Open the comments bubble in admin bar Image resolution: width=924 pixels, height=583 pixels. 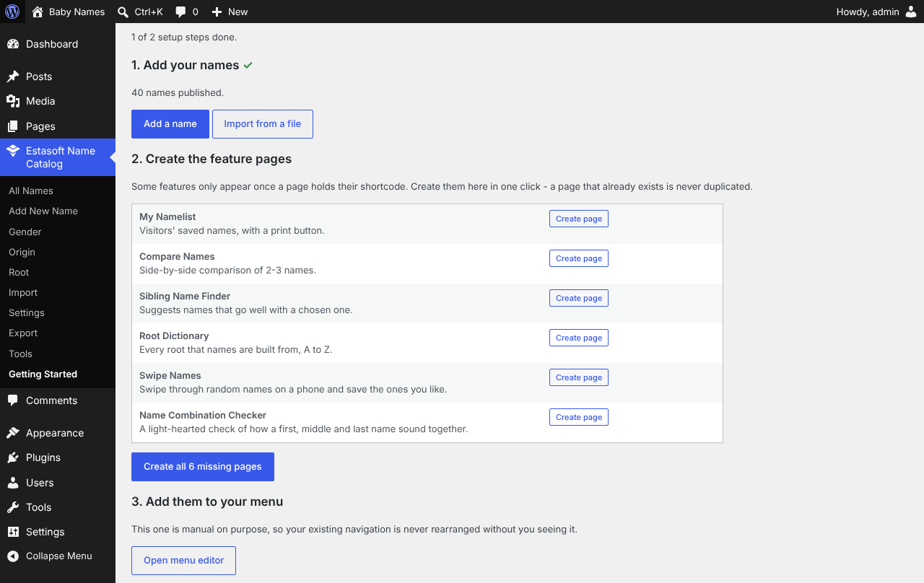pos(180,12)
